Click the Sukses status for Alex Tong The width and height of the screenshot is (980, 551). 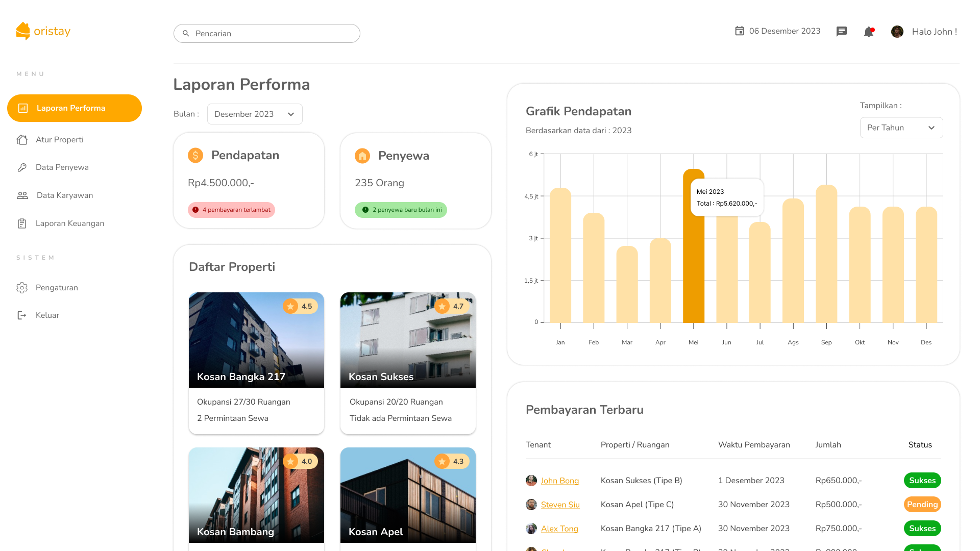(922, 529)
